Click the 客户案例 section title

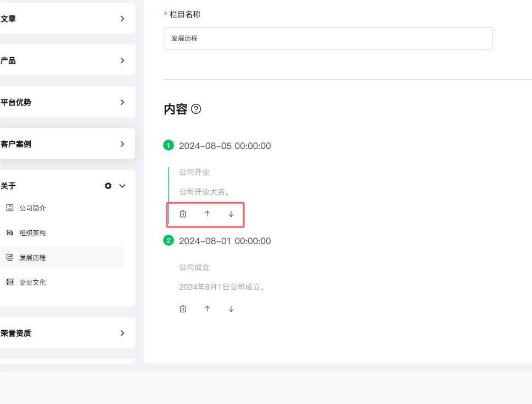[16, 144]
